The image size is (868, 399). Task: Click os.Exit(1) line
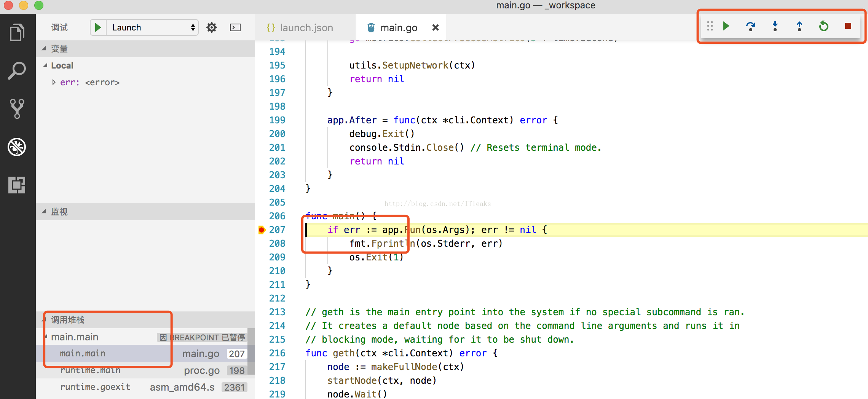[376, 257]
